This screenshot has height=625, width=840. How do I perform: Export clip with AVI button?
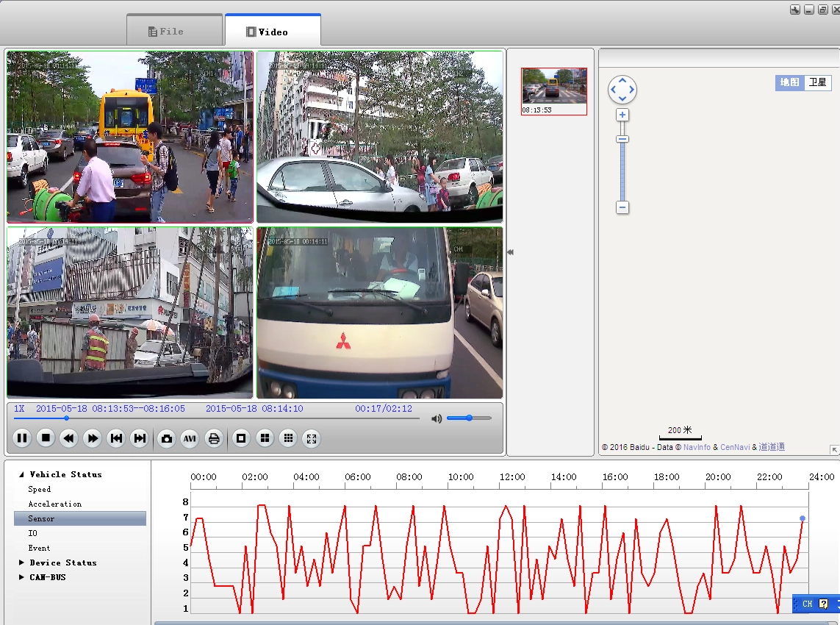pos(190,438)
